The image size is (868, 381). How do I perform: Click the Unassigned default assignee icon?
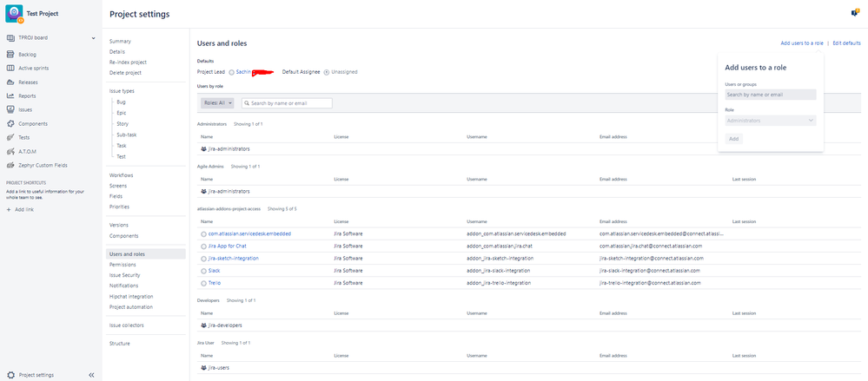pos(327,72)
